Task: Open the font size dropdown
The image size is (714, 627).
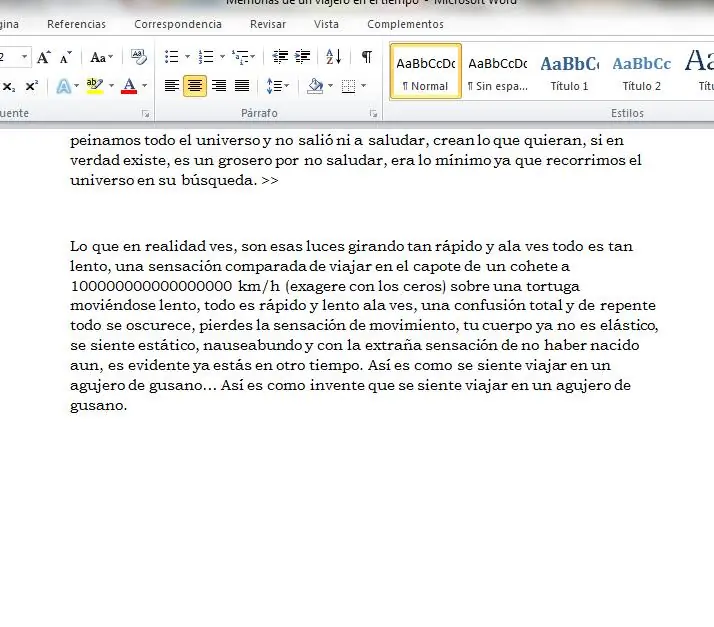Action: (x=24, y=57)
